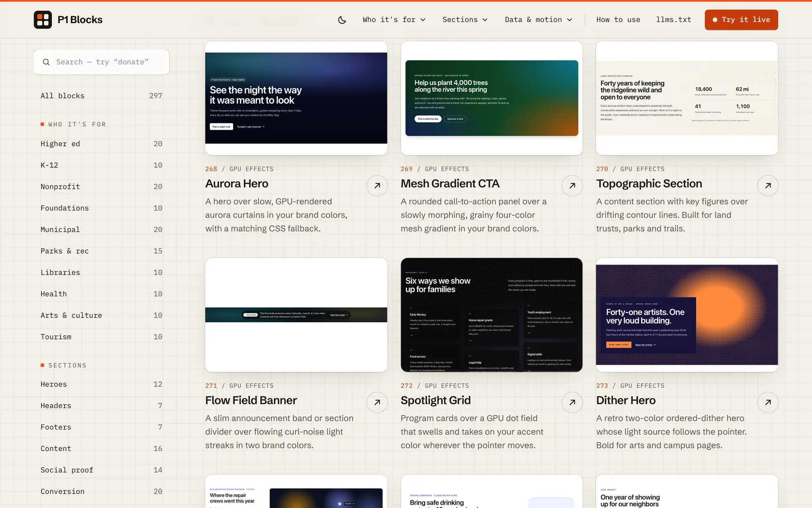This screenshot has width=812, height=508.
Task: Click the P1 Blocks logo icon
Action: (43, 20)
